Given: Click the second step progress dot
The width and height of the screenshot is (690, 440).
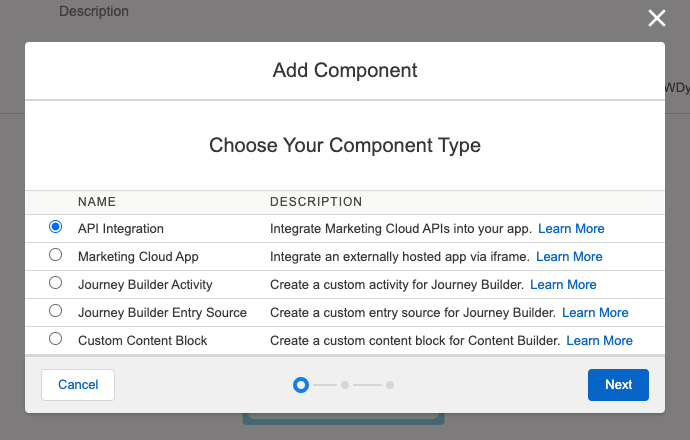Looking at the screenshot, I should pos(345,385).
